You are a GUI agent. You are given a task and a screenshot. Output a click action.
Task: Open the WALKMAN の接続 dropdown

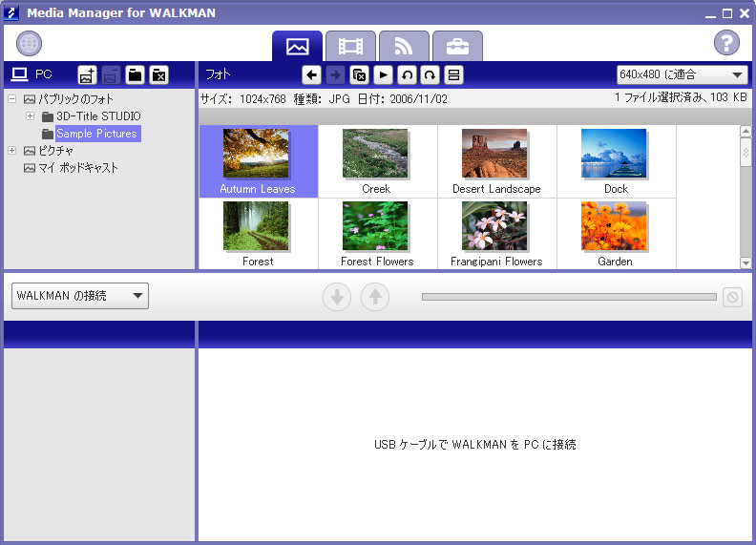[80, 296]
